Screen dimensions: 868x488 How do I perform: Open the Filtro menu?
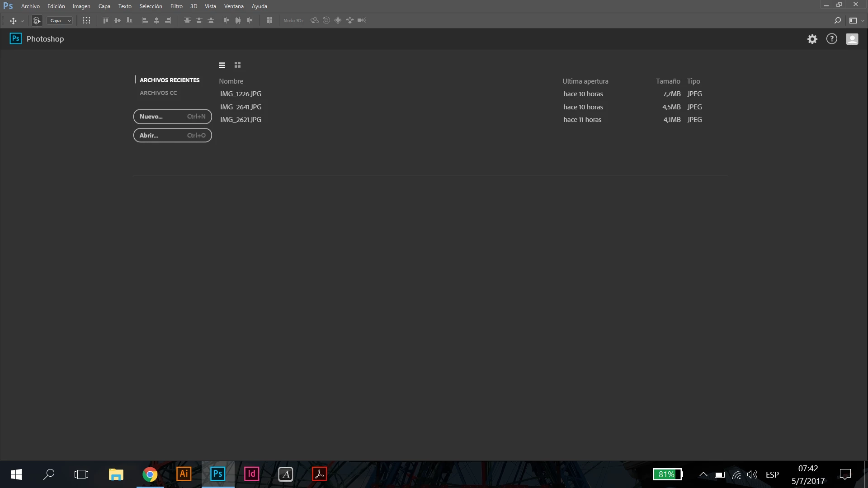point(176,6)
